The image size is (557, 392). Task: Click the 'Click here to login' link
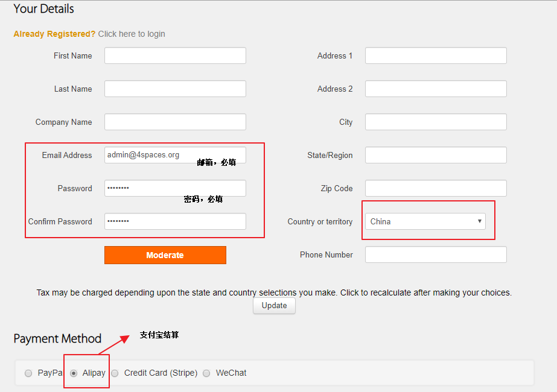coord(132,34)
